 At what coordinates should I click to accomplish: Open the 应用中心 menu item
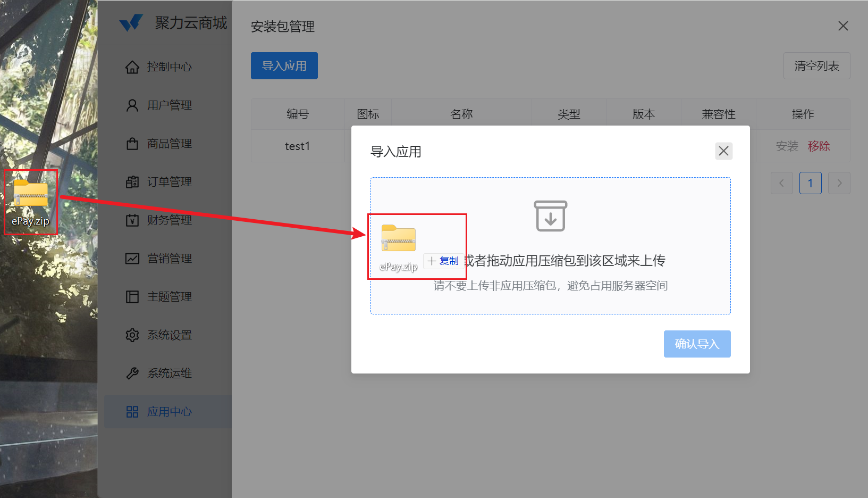click(x=169, y=412)
